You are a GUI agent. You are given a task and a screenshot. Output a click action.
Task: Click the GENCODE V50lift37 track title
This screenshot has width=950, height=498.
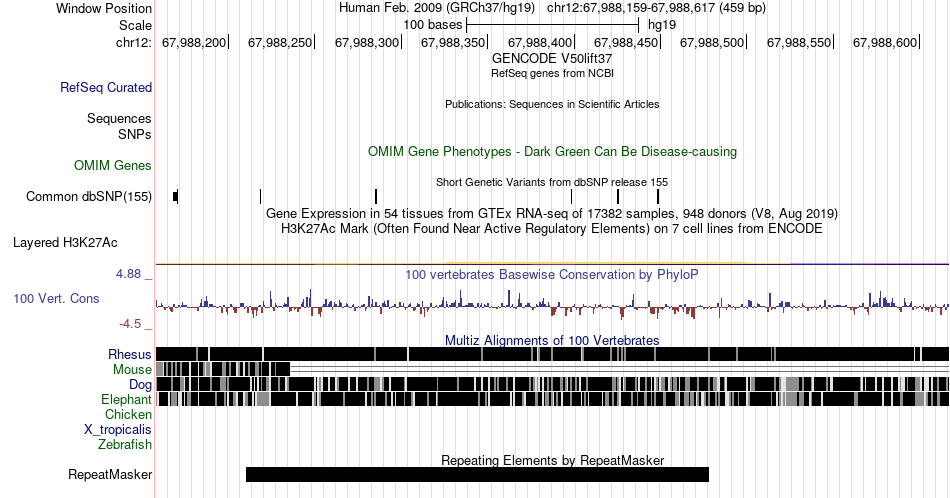(552, 59)
